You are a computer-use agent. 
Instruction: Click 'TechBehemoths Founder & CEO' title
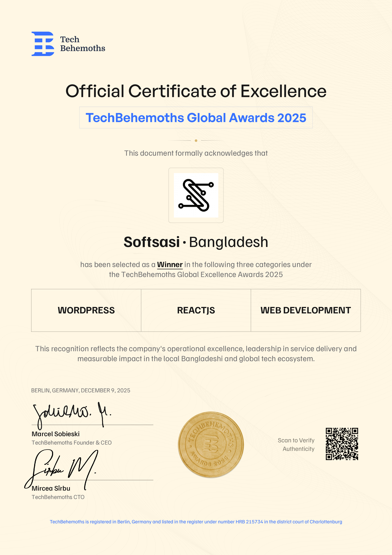71,443
